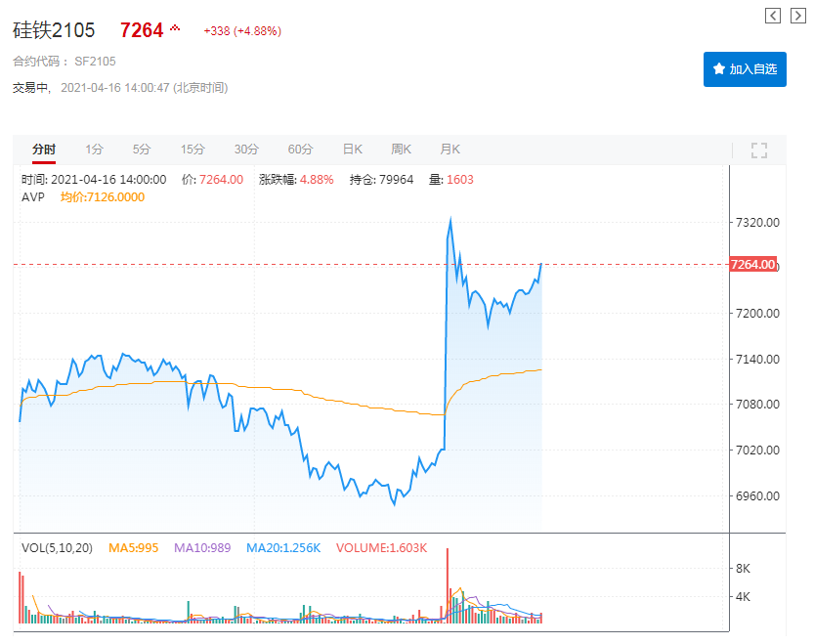Click the next arrow icon at top right
814x644 pixels.
[798, 15]
